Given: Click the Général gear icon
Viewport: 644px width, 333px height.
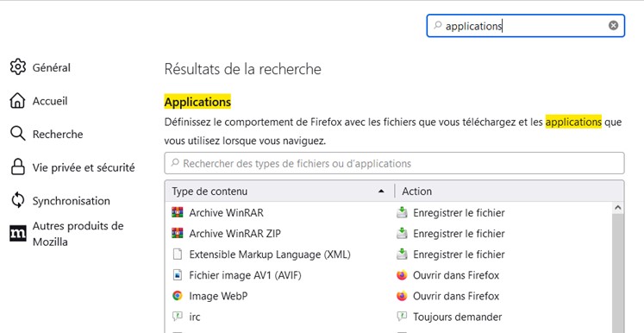Looking at the screenshot, I should [17, 67].
